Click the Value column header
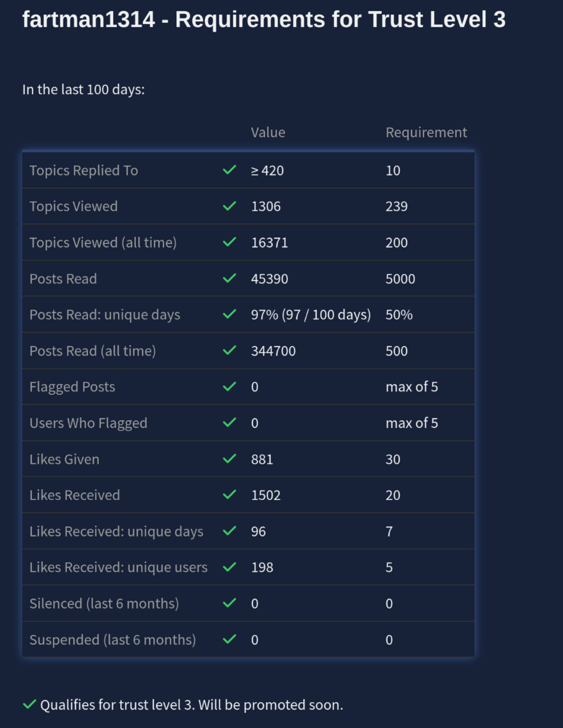 click(x=268, y=133)
